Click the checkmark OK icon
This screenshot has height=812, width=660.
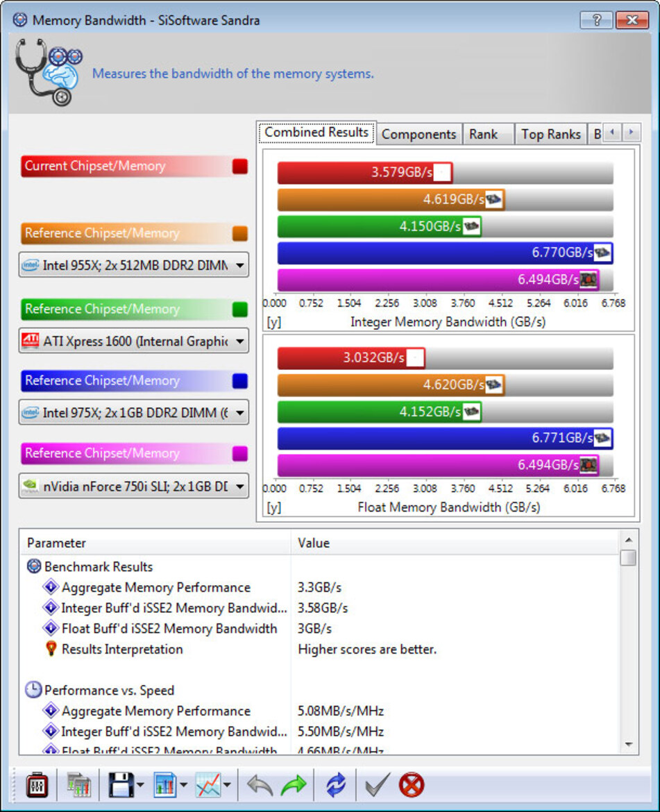point(377,785)
